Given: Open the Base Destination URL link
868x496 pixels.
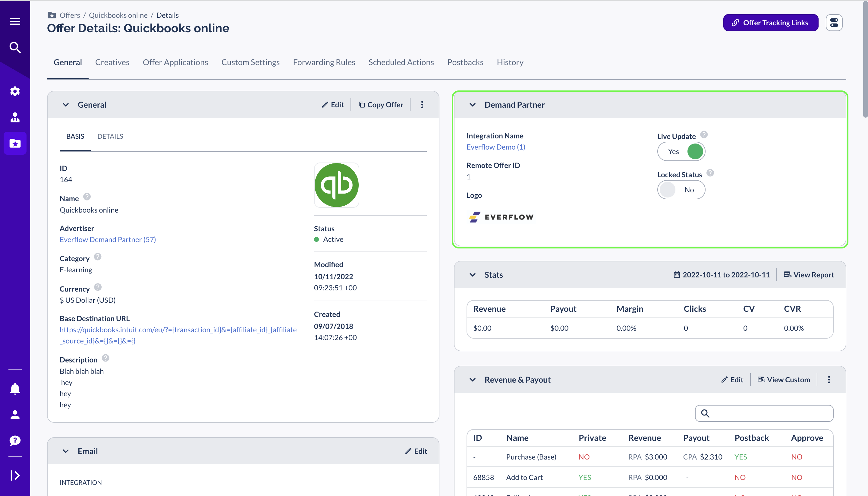Looking at the screenshot, I should pyautogui.click(x=178, y=335).
